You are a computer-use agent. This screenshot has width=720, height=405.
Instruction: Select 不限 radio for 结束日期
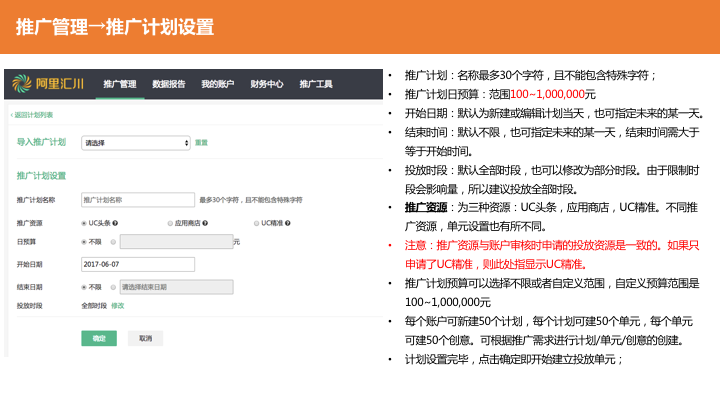pyautogui.click(x=84, y=287)
